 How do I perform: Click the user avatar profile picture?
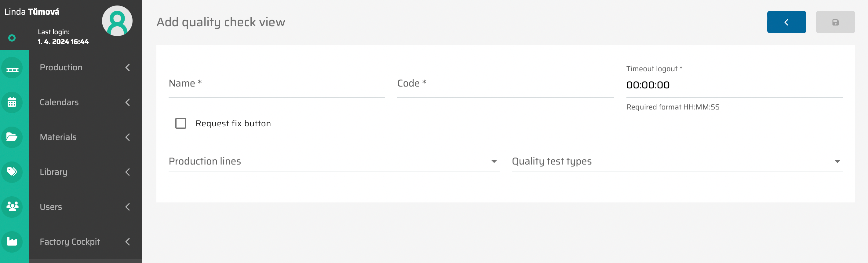click(117, 21)
